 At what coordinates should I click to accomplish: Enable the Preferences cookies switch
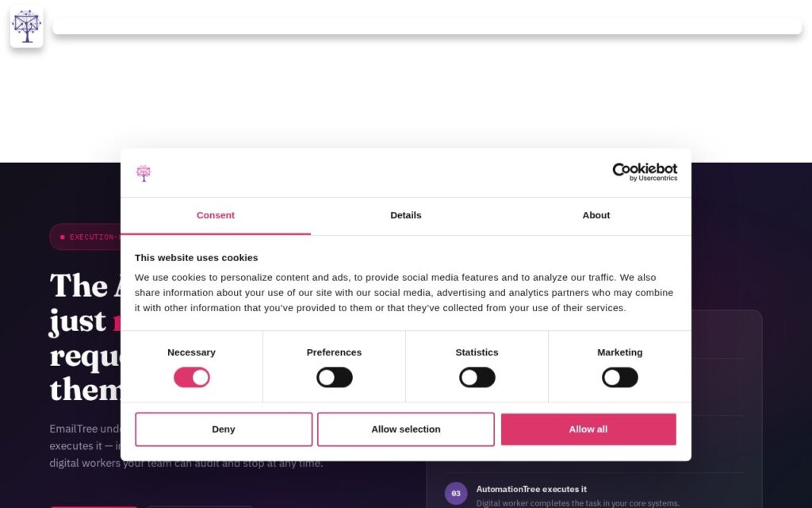[335, 377]
